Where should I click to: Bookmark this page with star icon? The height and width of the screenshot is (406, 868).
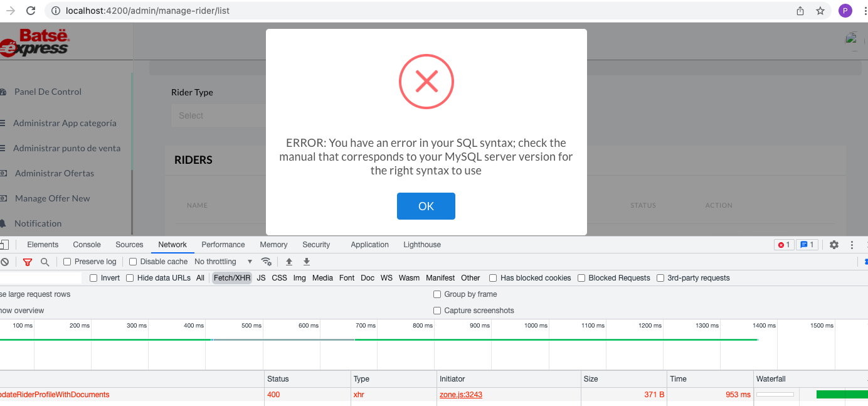820,11
